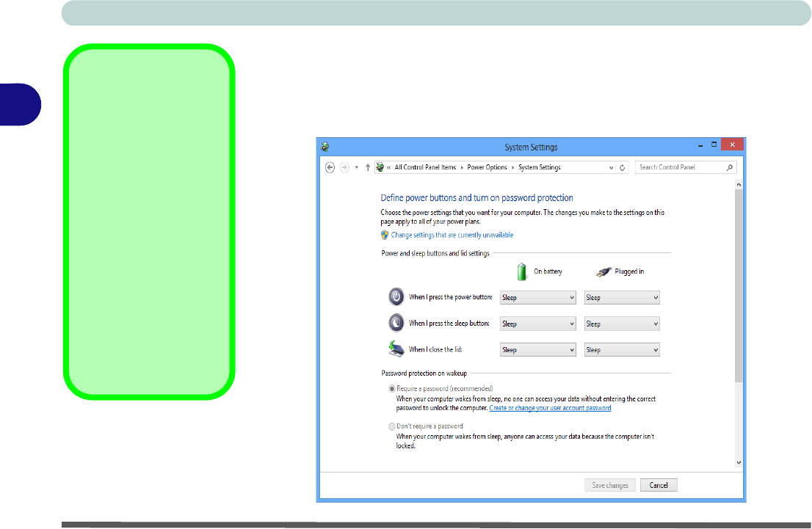812x529 pixels.
Task: Open the recent locations dropdown arrow
Action: (356, 167)
